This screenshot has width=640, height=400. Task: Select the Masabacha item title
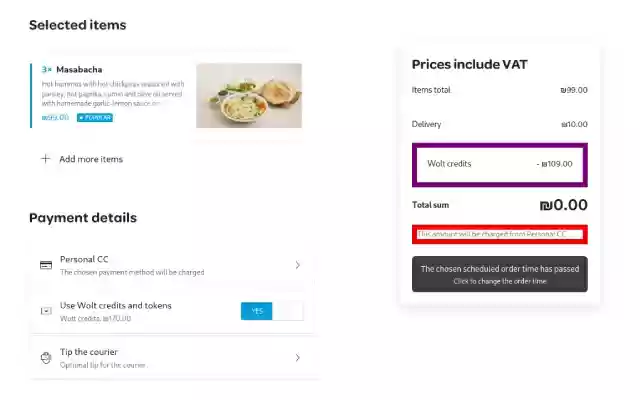coord(79,70)
